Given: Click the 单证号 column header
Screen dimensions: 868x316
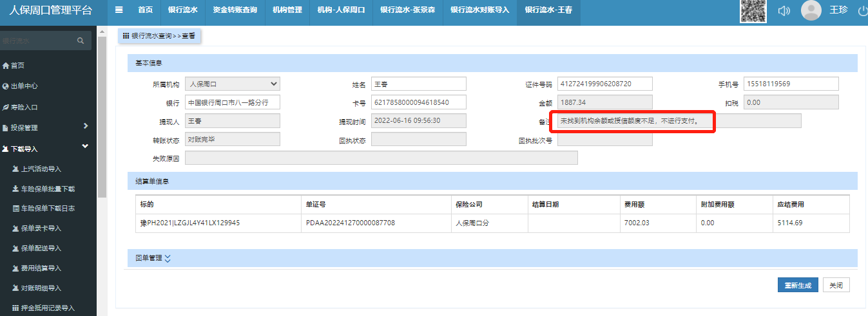Looking at the screenshot, I should pos(376,205).
